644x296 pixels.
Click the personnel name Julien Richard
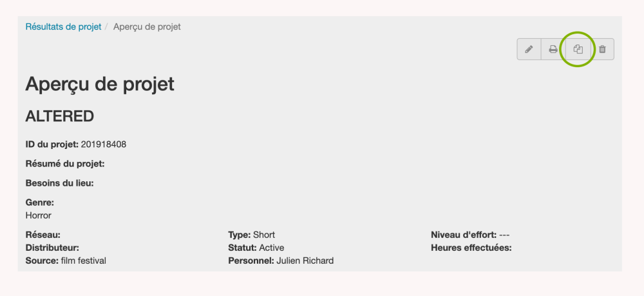[x=305, y=261]
